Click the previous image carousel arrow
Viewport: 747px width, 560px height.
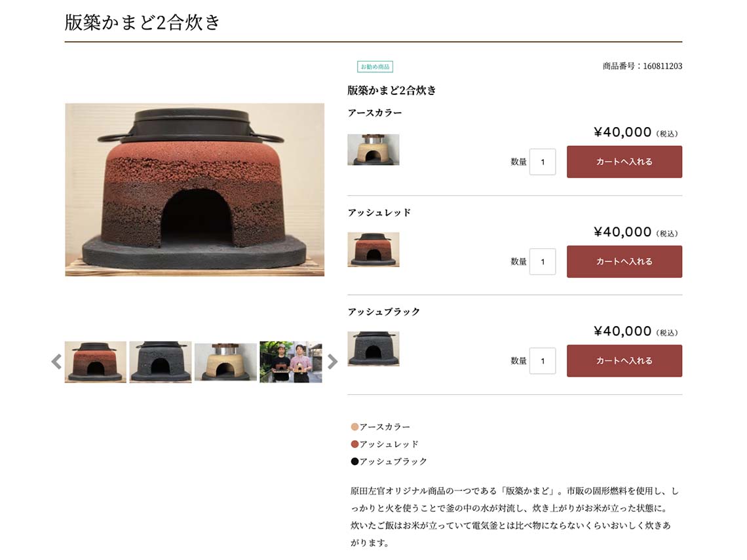pyautogui.click(x=57, y=362)
